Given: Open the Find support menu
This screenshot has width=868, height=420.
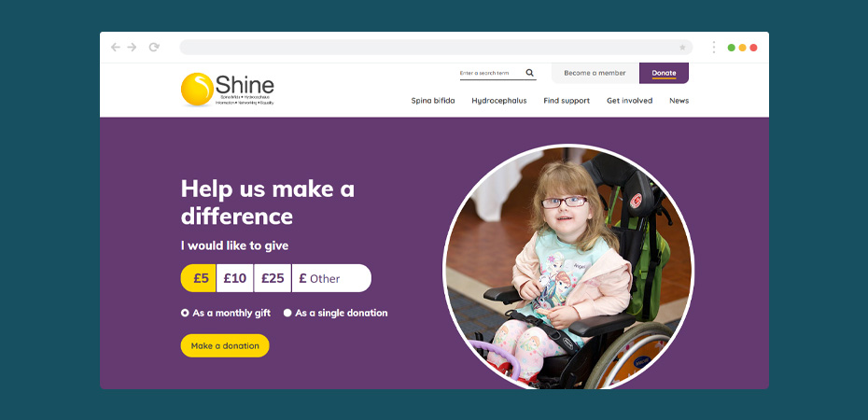Looking at the screenshot, I should (x=567, y=101).
